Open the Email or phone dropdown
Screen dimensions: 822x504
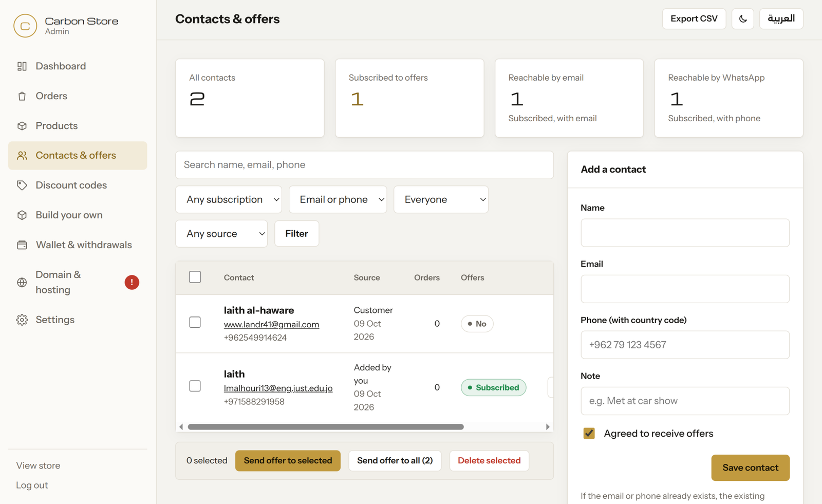tap(338, 199)
